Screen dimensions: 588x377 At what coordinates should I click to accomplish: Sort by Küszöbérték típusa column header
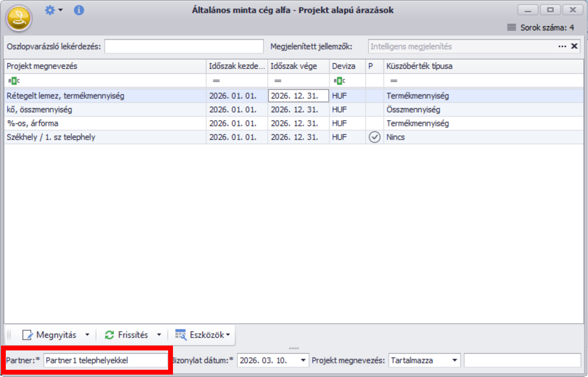point(419,66)
